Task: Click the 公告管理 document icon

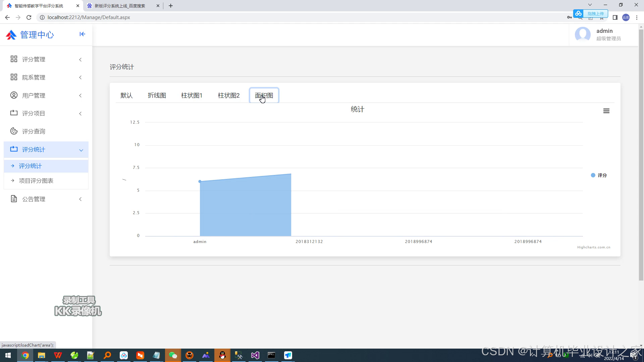Action: (x=14, y=199)
